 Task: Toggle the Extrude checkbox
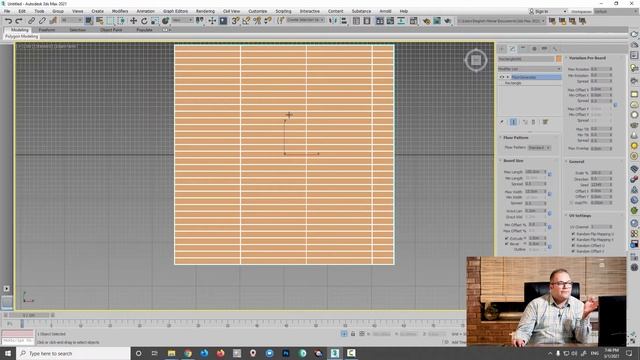pos(507,238)
